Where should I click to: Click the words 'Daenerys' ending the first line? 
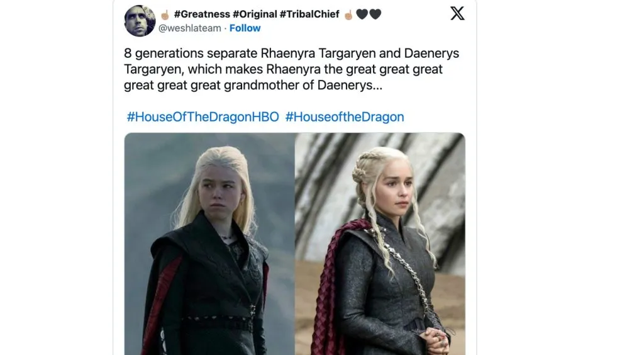(x=431, y=54)
